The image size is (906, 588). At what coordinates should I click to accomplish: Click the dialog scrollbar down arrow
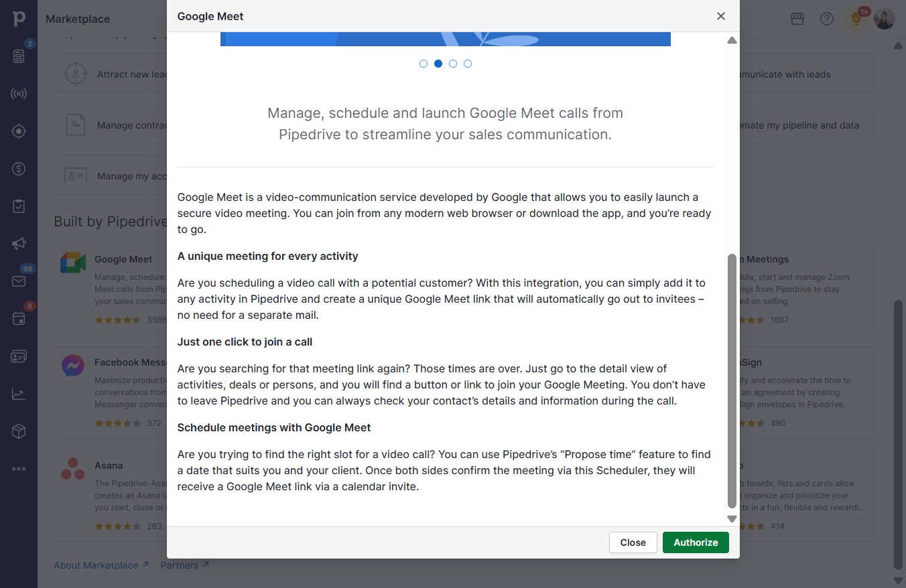point(732,518)
